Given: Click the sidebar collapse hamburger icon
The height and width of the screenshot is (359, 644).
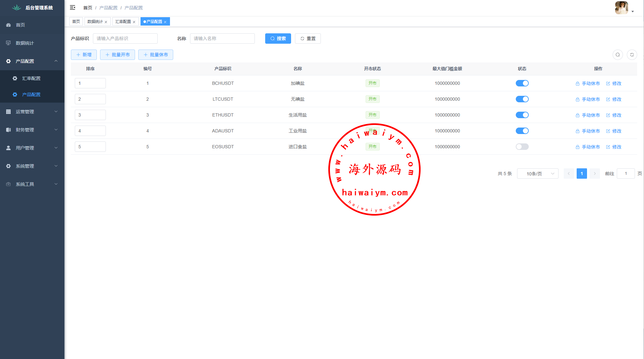Looking at the screenshot, I should tap(73, 7).
